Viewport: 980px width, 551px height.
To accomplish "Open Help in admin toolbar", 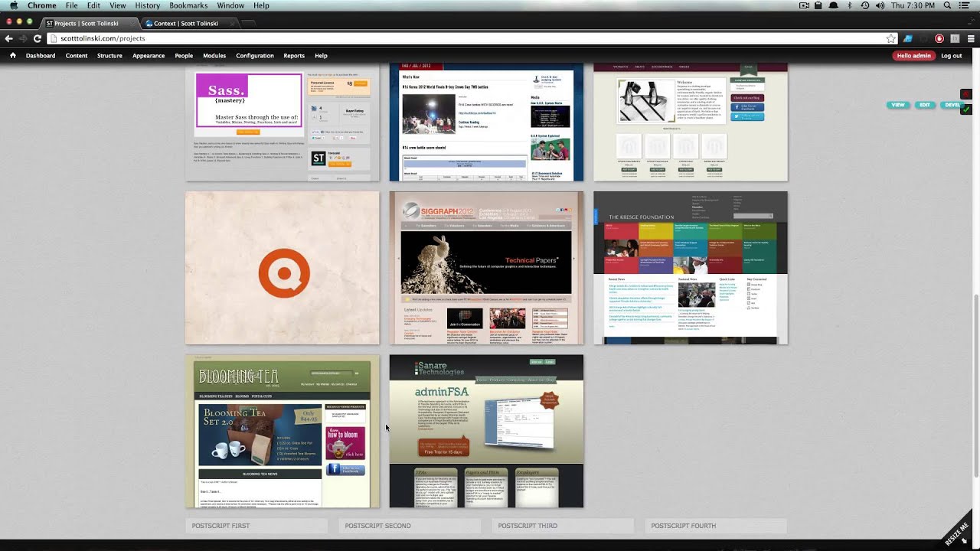I will [321, 56].
